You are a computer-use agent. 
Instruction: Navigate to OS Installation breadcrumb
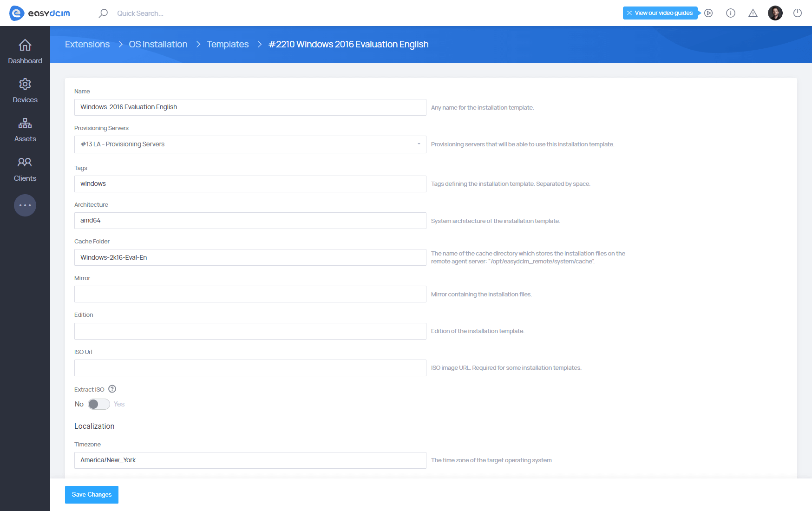click(158, 44)
